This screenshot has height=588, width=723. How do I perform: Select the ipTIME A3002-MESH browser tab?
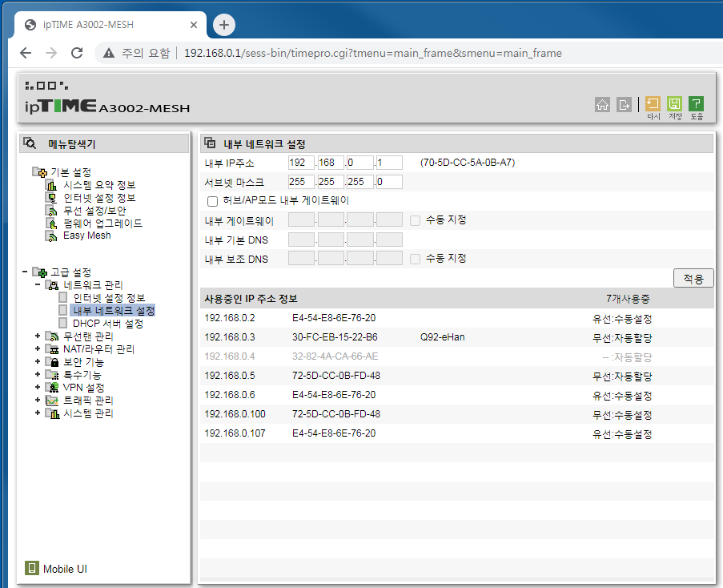coord(110,25)
